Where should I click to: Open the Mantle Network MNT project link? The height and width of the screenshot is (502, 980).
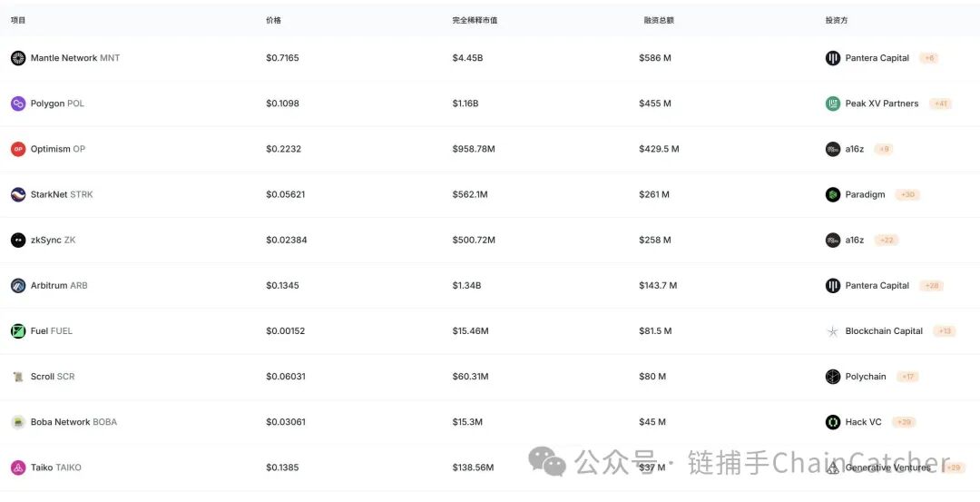(75, 58)
